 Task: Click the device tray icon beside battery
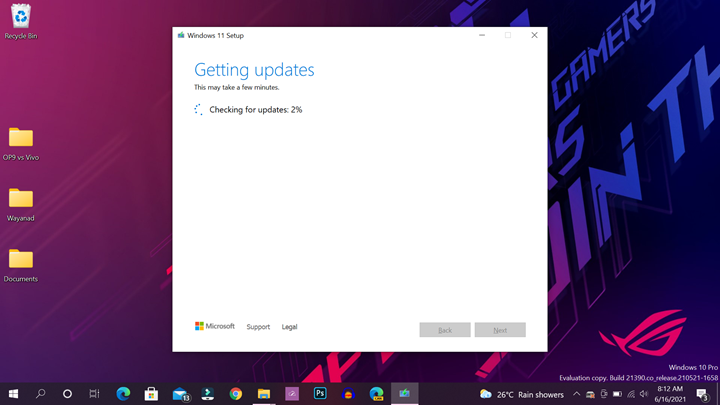[x=604, y=394]
